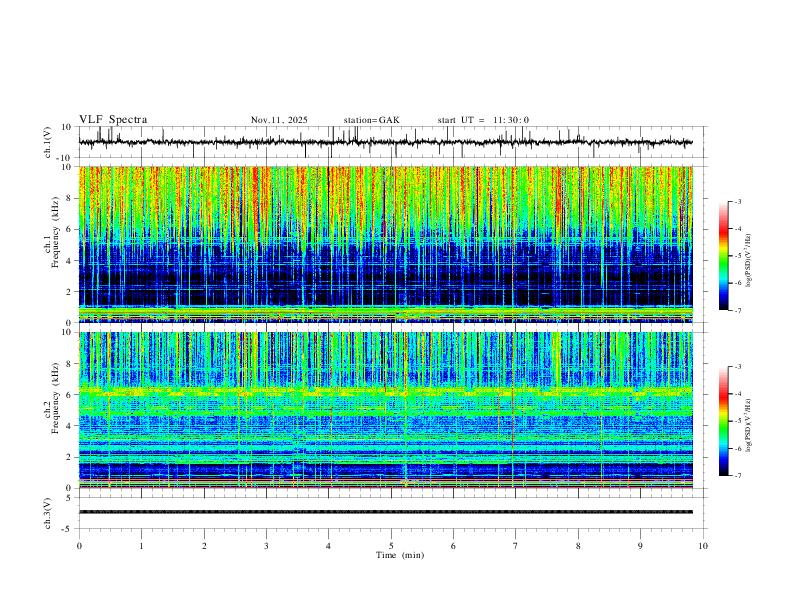This screenshot has width=792, height=612.
Task: Click the '0' tick on time axis
Action: [79, 546]
